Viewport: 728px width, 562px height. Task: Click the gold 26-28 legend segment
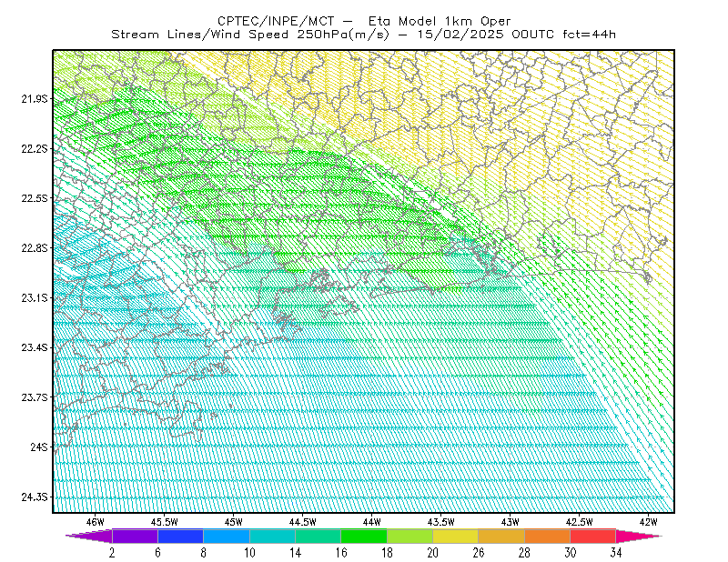coord(501,536)
